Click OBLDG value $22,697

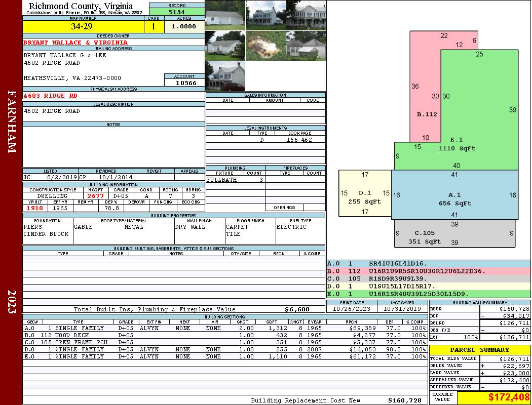coord(516,366)
